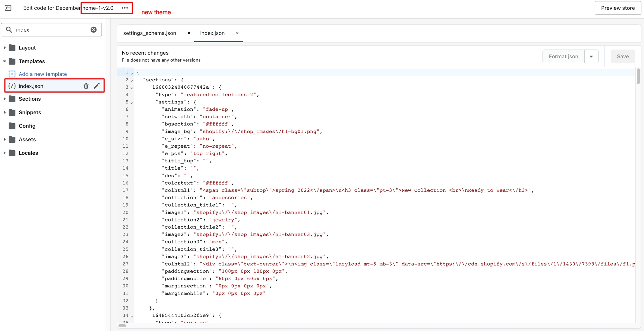Close the index.json tab

click(x=237, y=33)
